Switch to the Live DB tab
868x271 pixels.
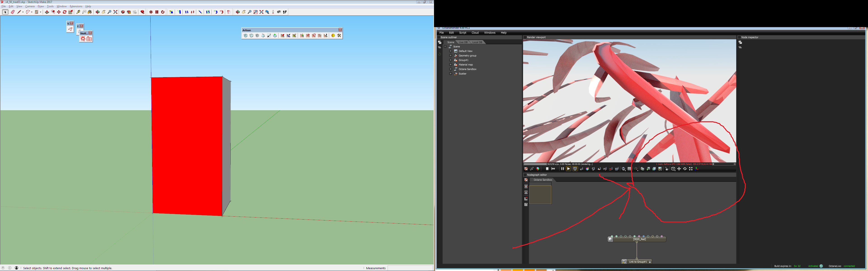pos(463,42)
